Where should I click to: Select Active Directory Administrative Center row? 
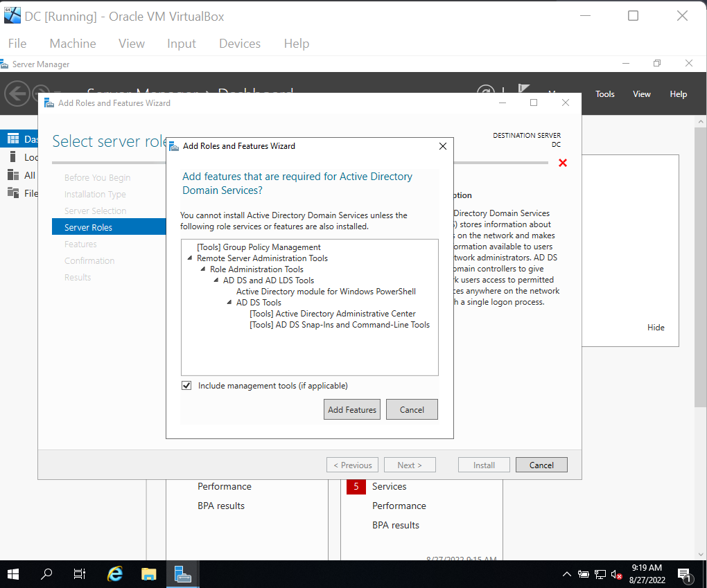point(332,313)
